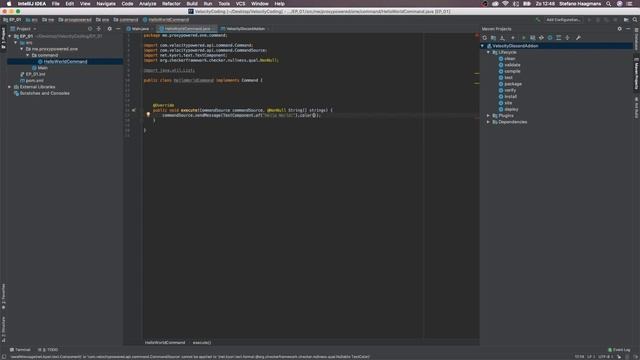Viewport: 640px width, 360px height.
Task: Open TODO tool window button
Action: tap(48, 350)
